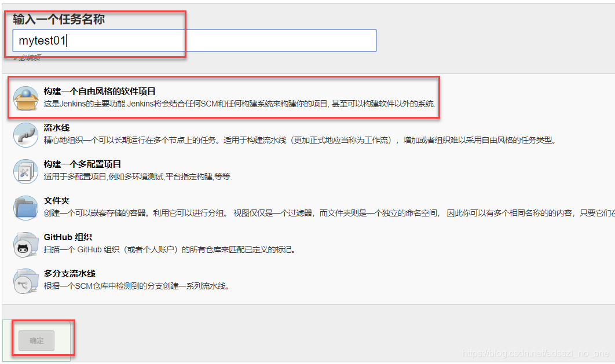The height and width of the screenshot is (364, 615).
Task: Click description starting 根据一个SCM仓库中检测到的分支
Action: pos(137,286)
